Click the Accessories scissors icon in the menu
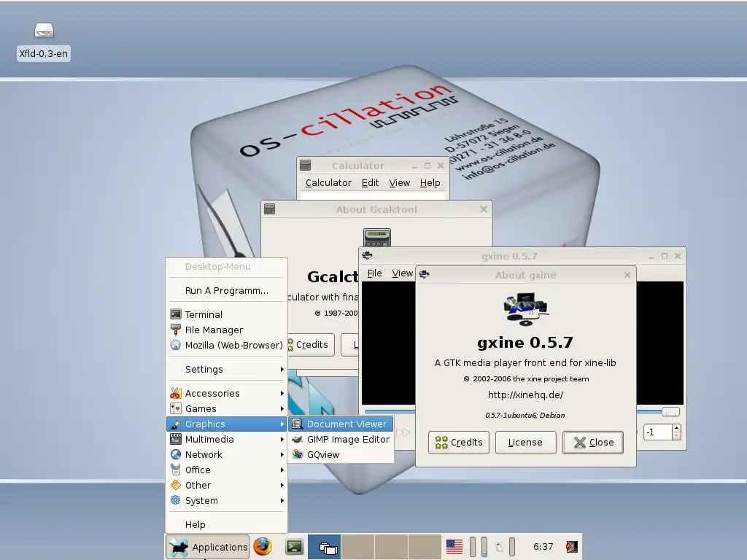The width and height of the screenshot is (747, 560). pyautogui.click(x=176, y=393)
